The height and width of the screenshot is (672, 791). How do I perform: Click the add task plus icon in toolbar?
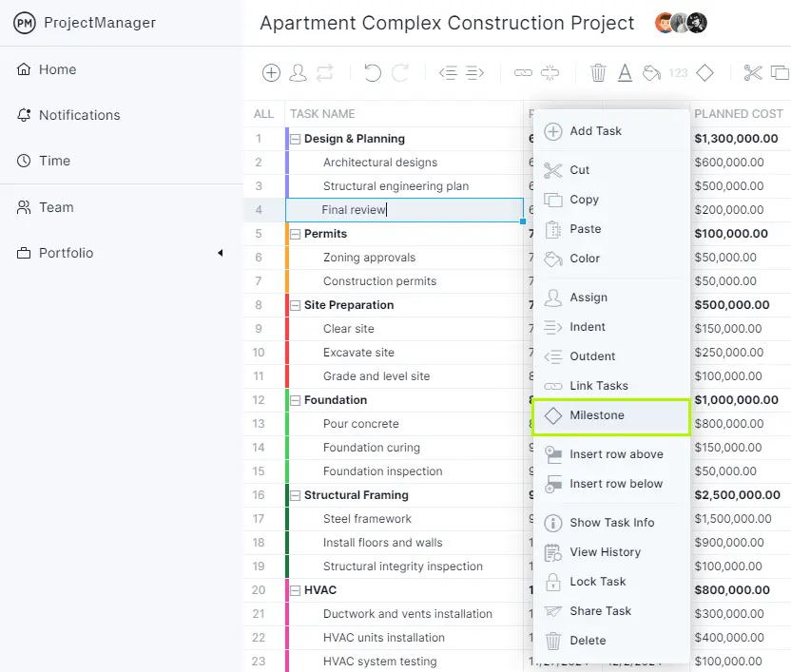point(271,73)
